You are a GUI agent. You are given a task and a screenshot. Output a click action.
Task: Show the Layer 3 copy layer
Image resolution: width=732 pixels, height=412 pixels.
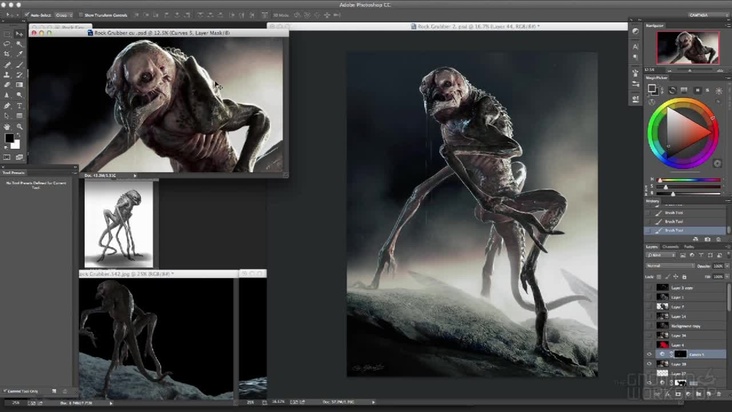click(x=649, y=288)
